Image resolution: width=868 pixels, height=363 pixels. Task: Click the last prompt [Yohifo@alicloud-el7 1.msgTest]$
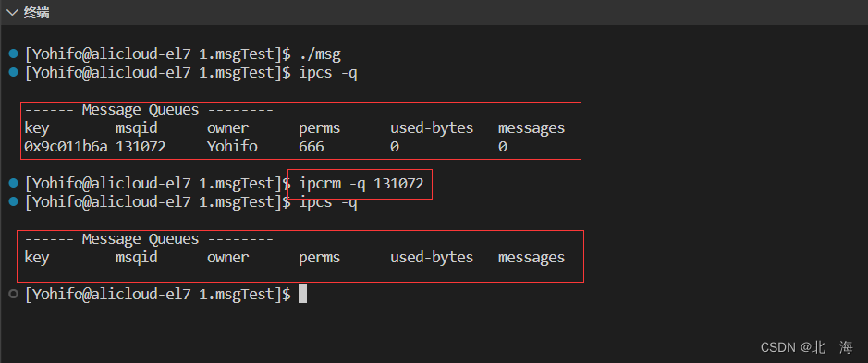[157, 294]
